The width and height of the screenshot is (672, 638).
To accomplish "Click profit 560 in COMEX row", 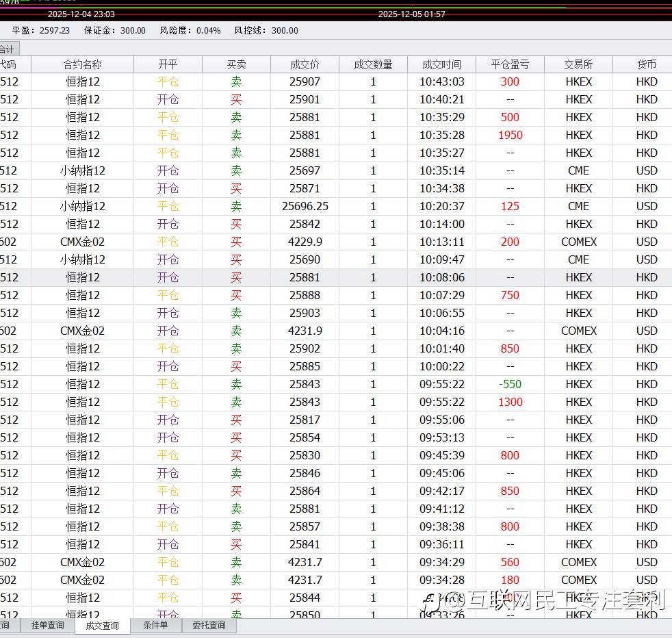I will [x=510, y=562].
